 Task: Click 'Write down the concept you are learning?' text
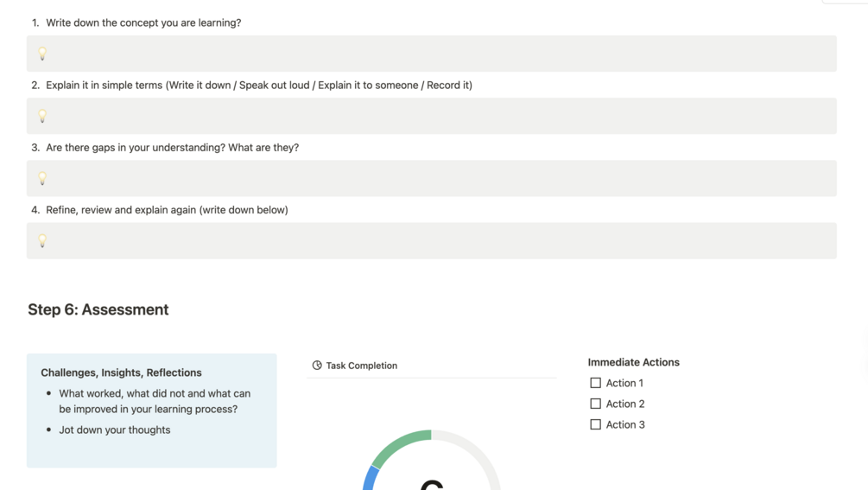pos(143,22)
